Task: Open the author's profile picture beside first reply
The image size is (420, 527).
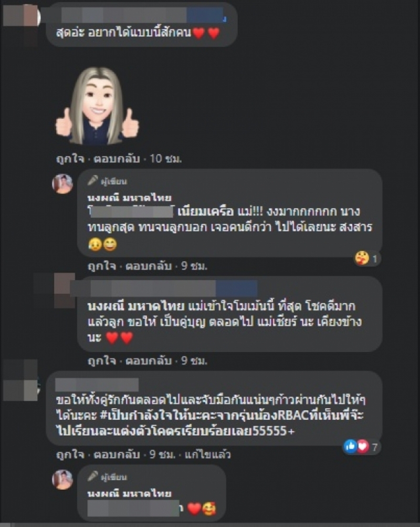Action: (62, 184)
